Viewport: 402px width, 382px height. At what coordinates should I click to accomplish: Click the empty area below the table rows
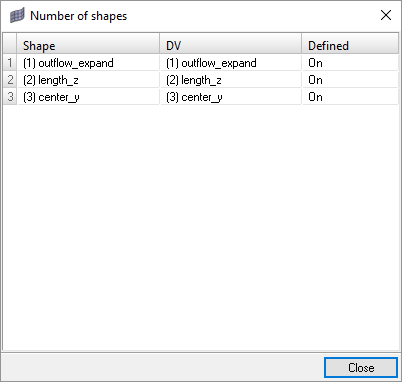point(201,227)
